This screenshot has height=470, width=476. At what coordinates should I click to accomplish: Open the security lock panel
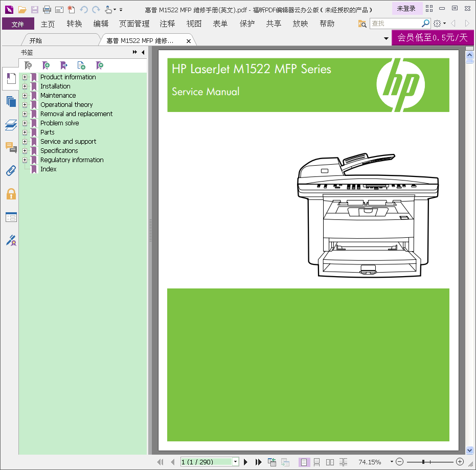click(11, 194)
